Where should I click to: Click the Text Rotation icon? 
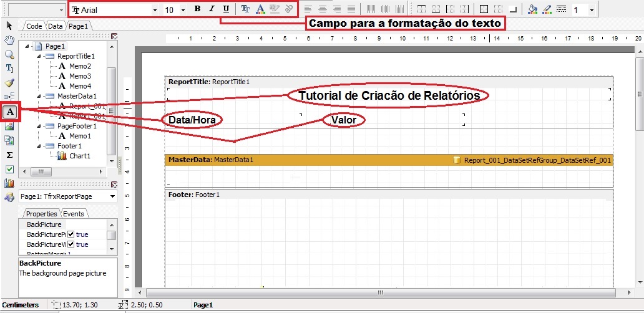289,9
